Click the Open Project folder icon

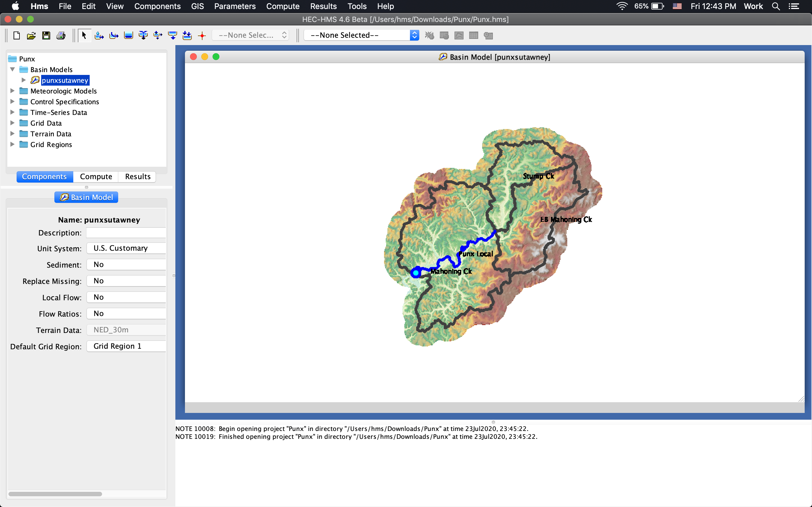(31, 35)
